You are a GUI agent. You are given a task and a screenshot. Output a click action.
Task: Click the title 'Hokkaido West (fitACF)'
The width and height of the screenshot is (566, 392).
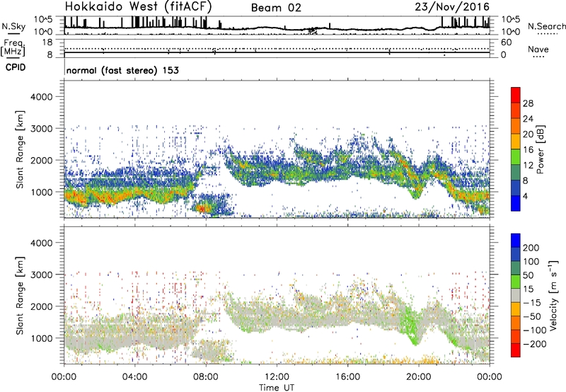(x=138, y=6)
